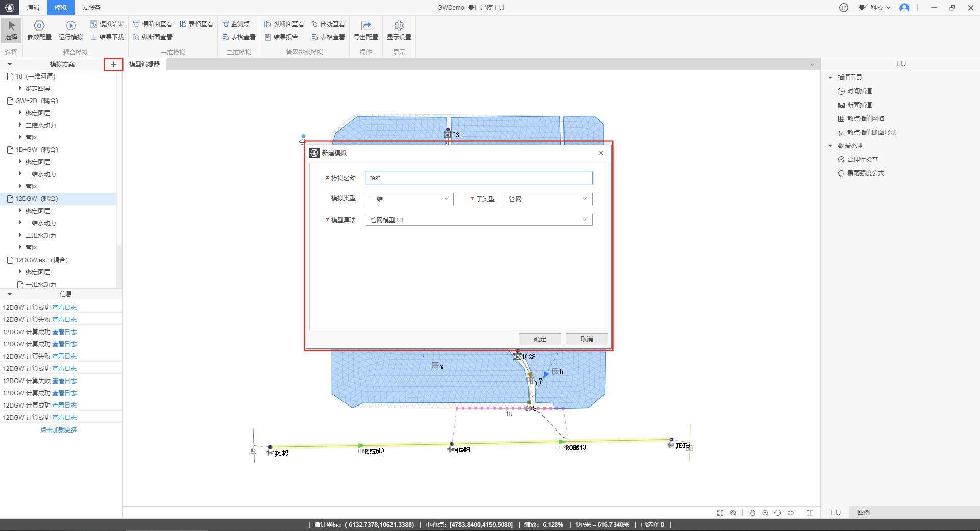Switch to 图例 bottom tab

864,513
